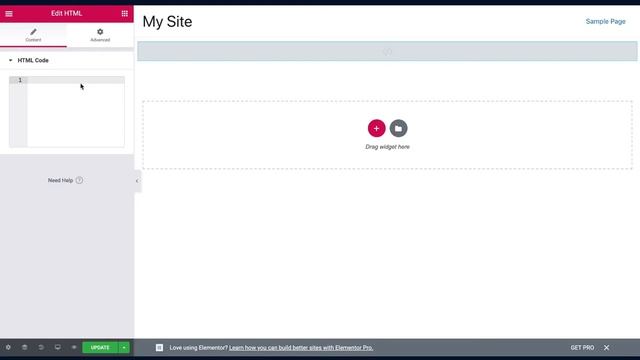Click the Drag widget here text
This screenshot has height=360, width=640.
pos(387,147)
